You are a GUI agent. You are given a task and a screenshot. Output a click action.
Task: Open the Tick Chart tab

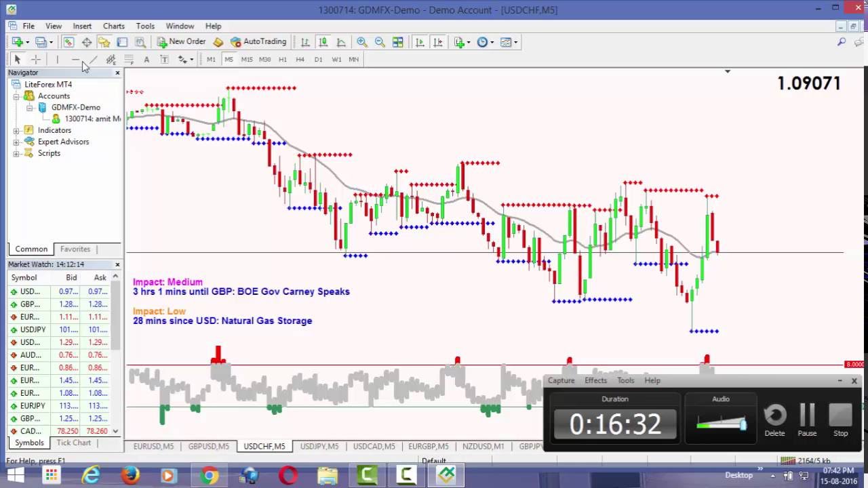coord(73,443)
